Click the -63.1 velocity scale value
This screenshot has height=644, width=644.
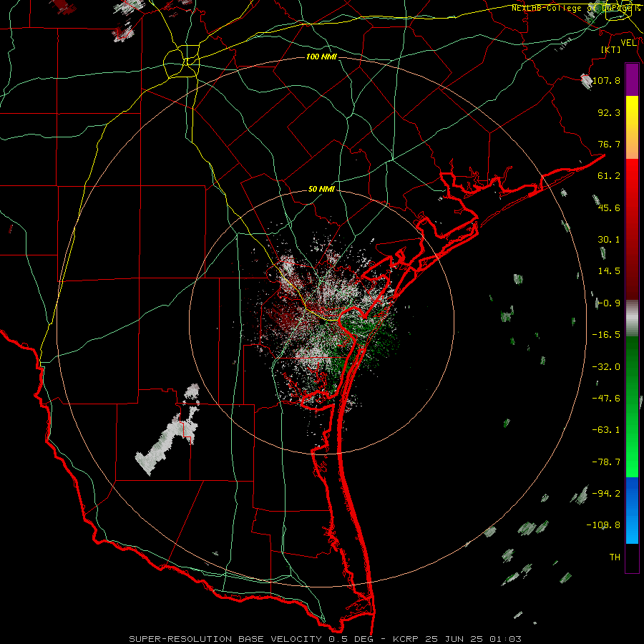click(x=606, y=430)
